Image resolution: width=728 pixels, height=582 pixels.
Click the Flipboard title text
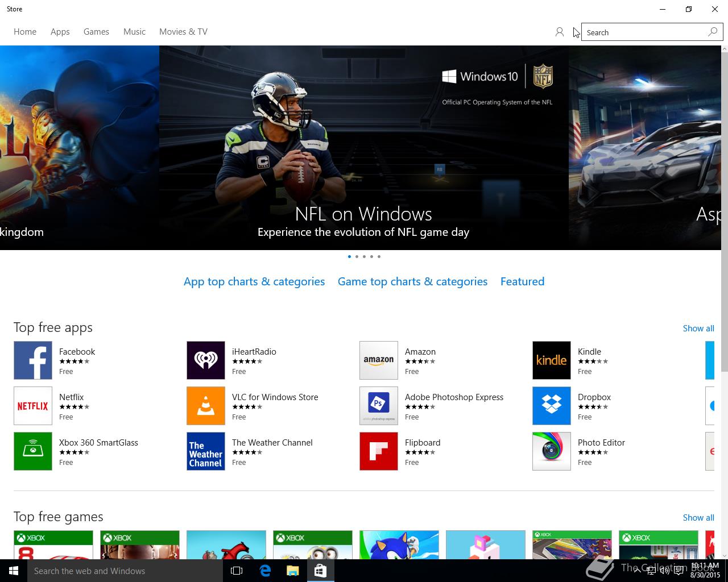(423, 443)
